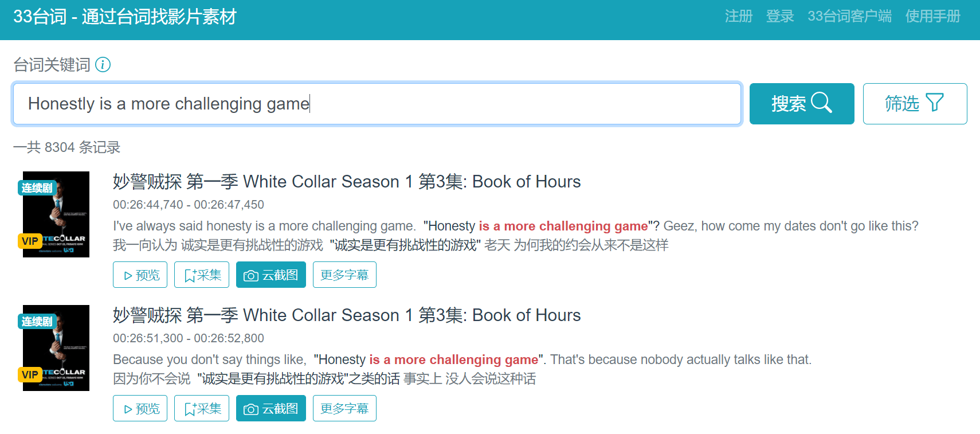Show more subtitles for the 00:26:44,740 clip
Screen dimensions: 980x434
point(344,275)
